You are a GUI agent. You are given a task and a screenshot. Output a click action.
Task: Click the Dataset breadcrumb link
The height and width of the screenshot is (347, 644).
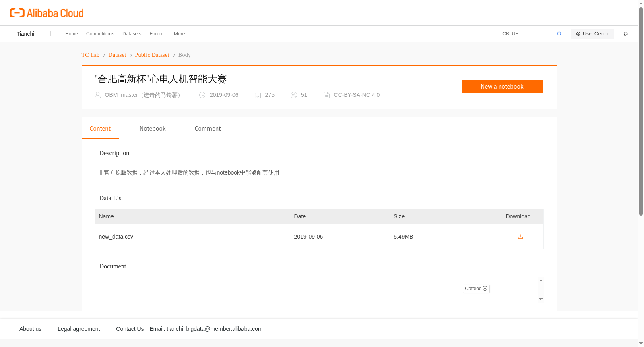[x=117, y=55]
